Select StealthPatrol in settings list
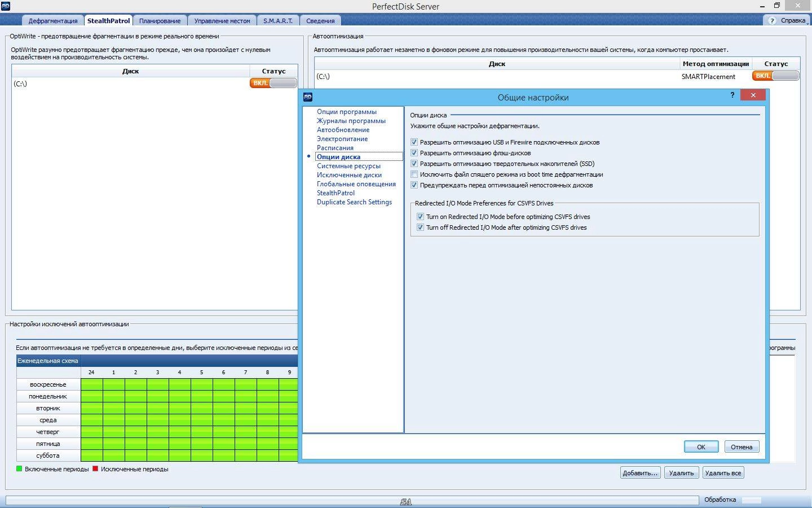 pyautogui.click(x=336, y=193)
